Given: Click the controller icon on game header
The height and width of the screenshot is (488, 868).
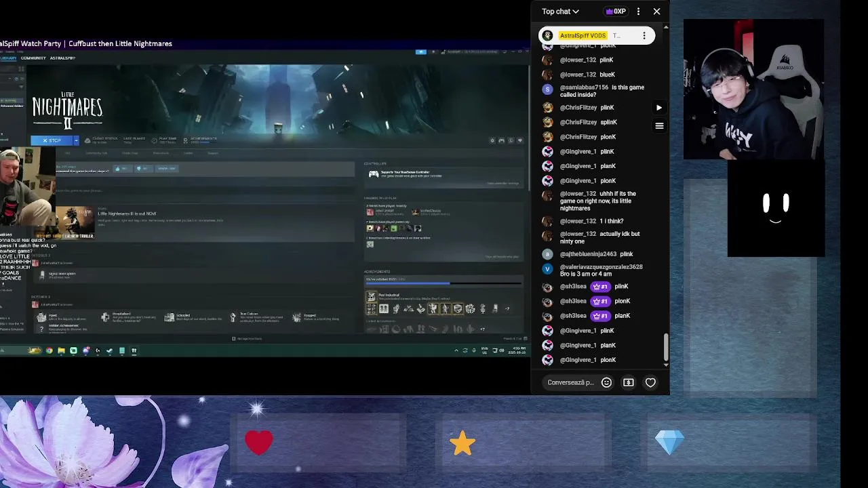Looking at the screenshot, I should [502, 140].
